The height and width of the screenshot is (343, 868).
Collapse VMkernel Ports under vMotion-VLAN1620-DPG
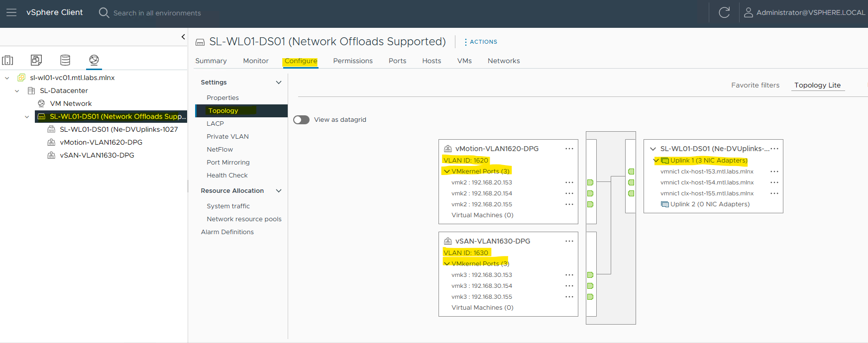click(x=447, y=171)
